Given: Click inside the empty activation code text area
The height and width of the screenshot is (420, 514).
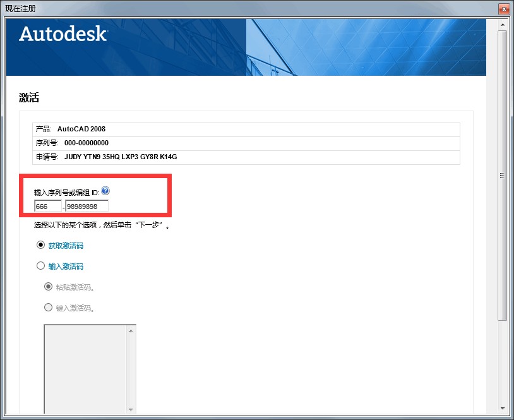Looking at the screenshot, I should click(x=85, y=369).
